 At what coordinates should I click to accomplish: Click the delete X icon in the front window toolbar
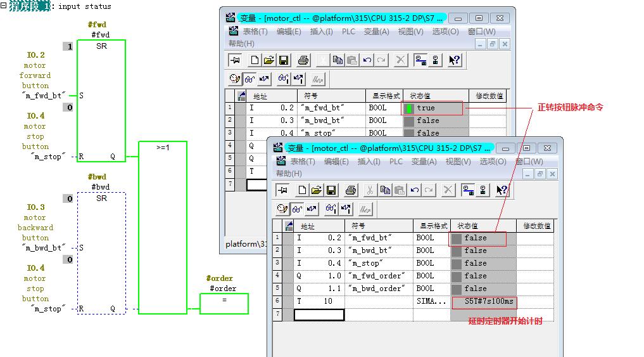(x=448, y=190)
